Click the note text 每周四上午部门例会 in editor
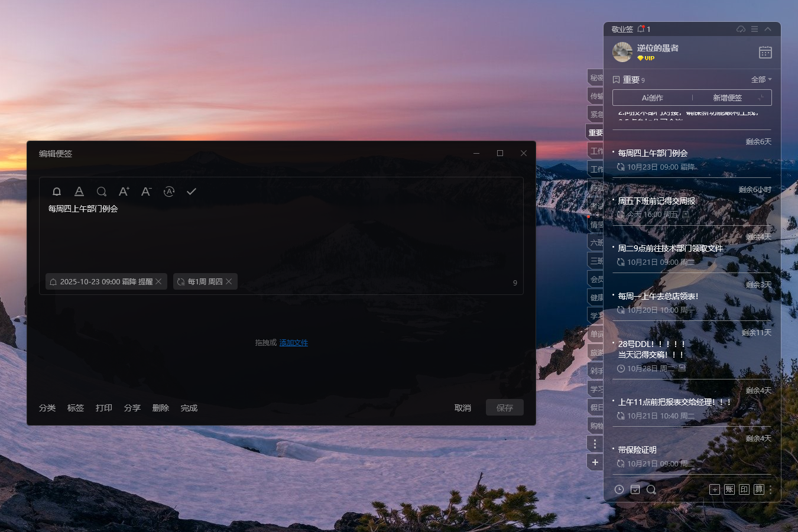 83,209
